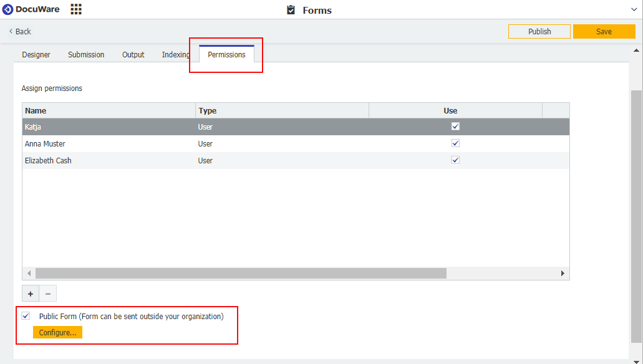Expand the top-right header chevron
Viewport: 643px width, 364px height.
click(x=634, y=10)
